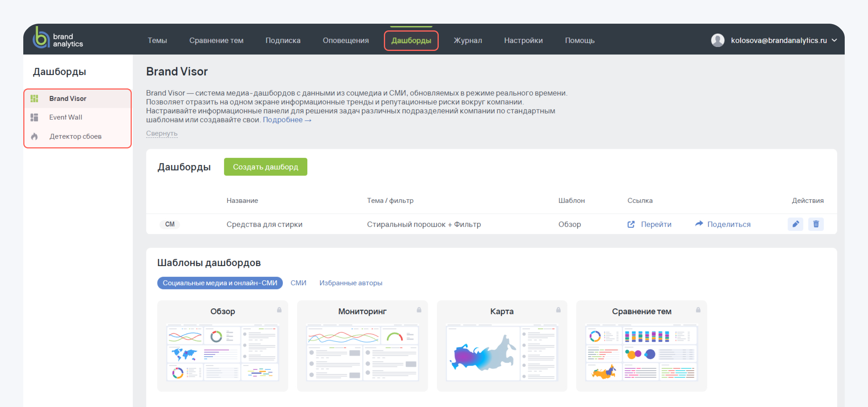This screenshot has width=868, height=407.
Task: Open the Журнал menu item
Action: click(468, 40)
